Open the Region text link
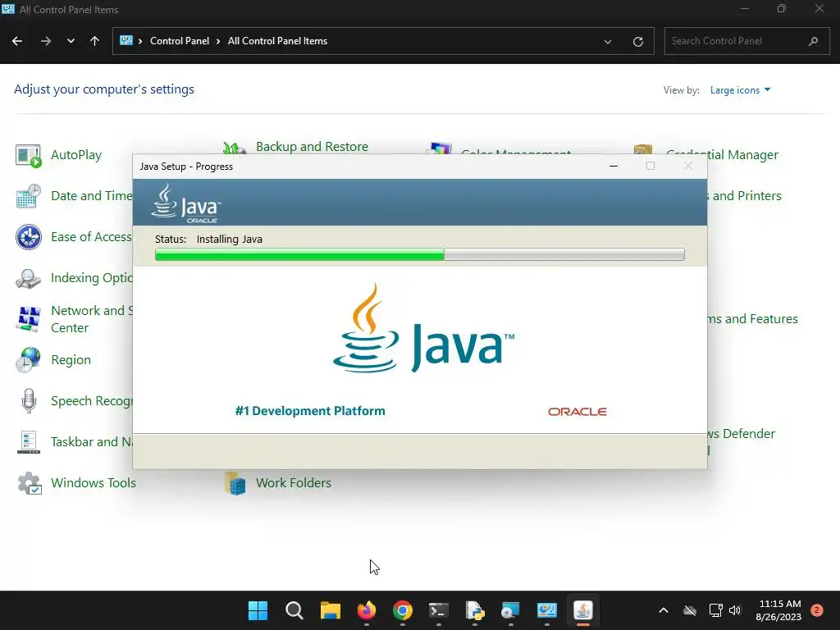 [71, 360]
